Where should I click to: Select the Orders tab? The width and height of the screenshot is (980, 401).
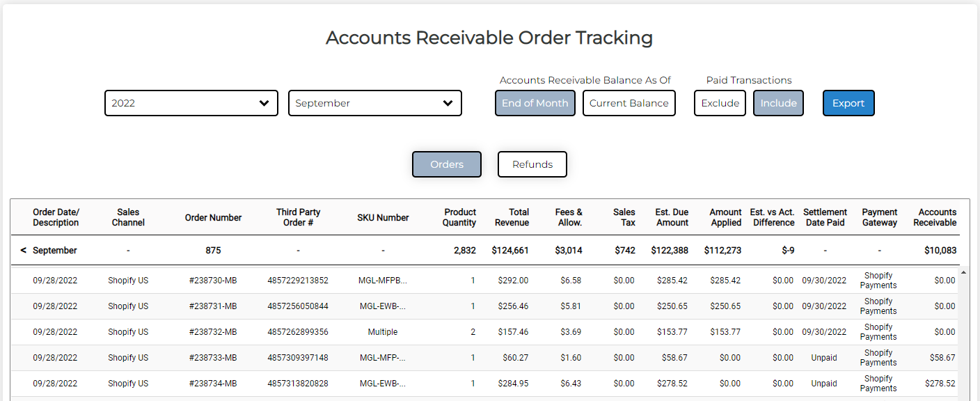tap(447, 164)
